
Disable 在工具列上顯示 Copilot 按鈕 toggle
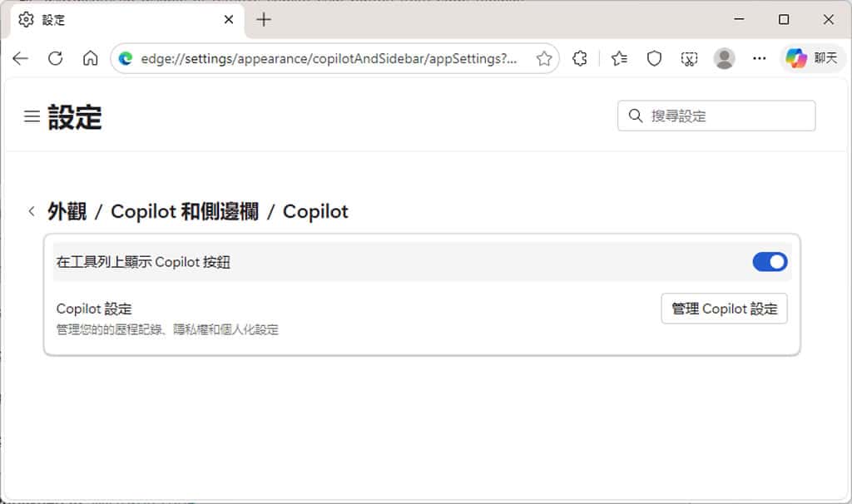(x=769, y=261)
